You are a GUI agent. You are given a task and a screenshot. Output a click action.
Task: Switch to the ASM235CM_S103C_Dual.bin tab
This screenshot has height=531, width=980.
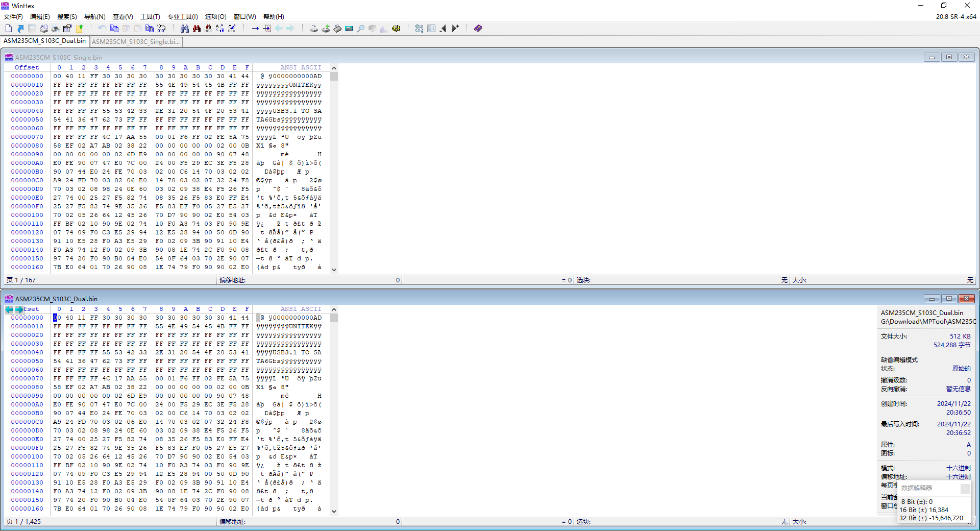[45, 41]
